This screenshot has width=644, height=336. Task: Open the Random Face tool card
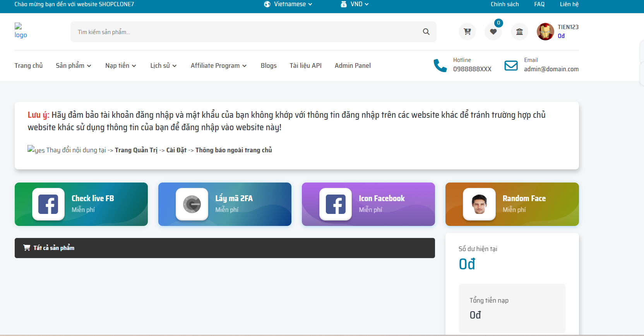click(512, 204)
